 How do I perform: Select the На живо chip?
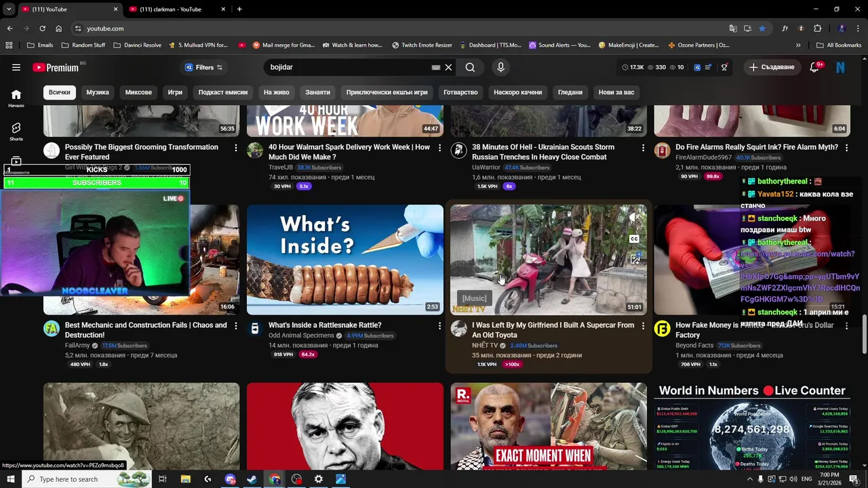point(277,92)
